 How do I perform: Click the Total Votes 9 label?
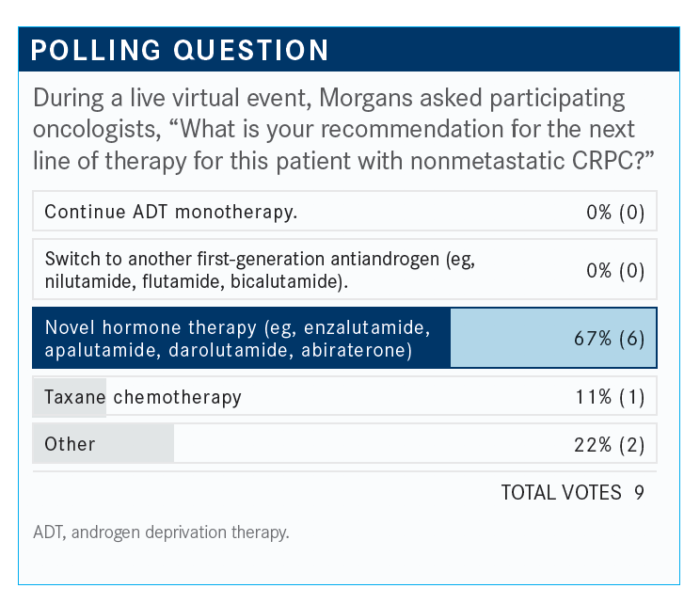(x=572, y=493)
